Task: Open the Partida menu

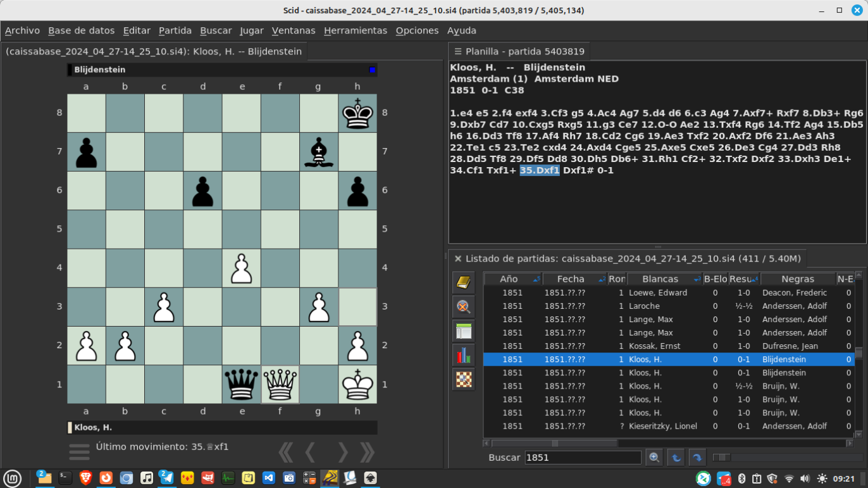Action: pos(175,30)
